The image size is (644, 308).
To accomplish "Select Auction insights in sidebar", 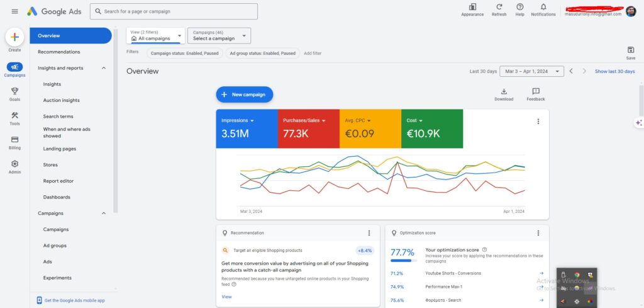I will [61, 100].
